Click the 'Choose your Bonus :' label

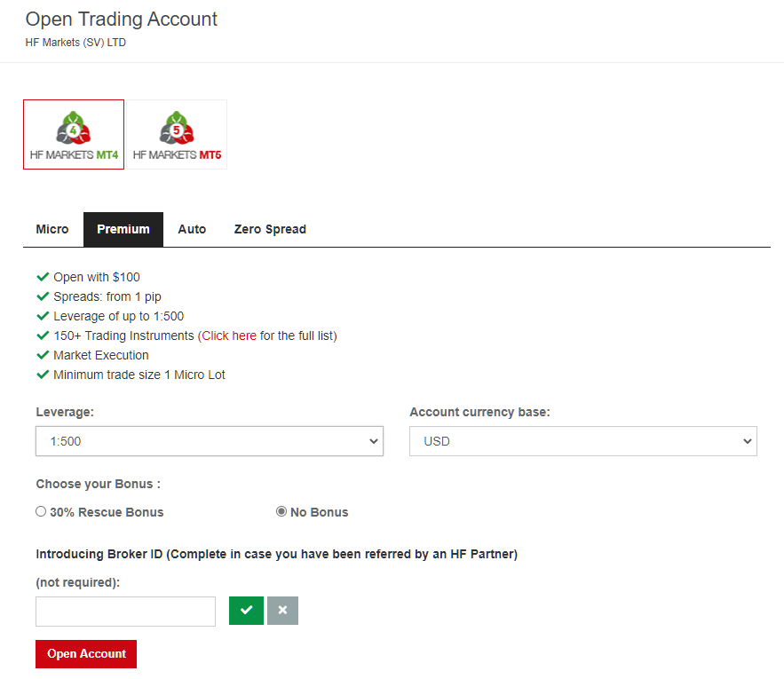pos(98,484)
